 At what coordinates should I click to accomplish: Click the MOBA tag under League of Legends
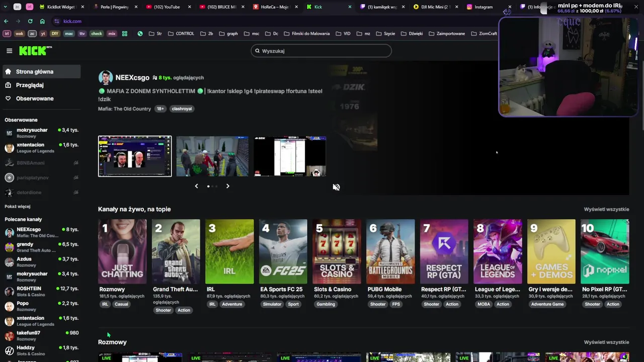[484, 304]
